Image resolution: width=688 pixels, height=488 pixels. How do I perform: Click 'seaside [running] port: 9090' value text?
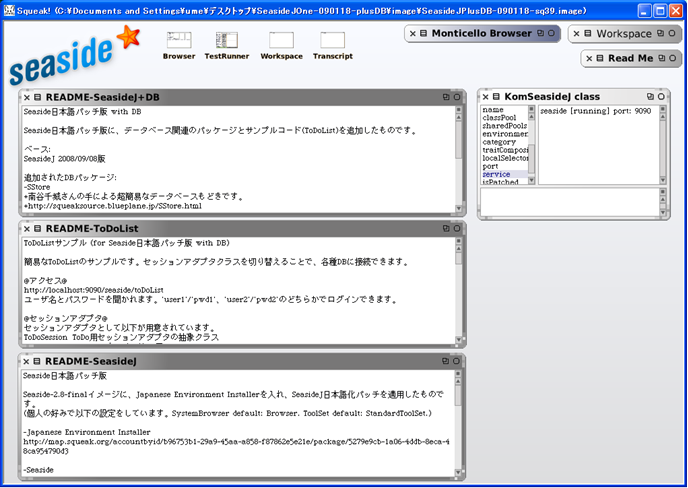[595, 111]
